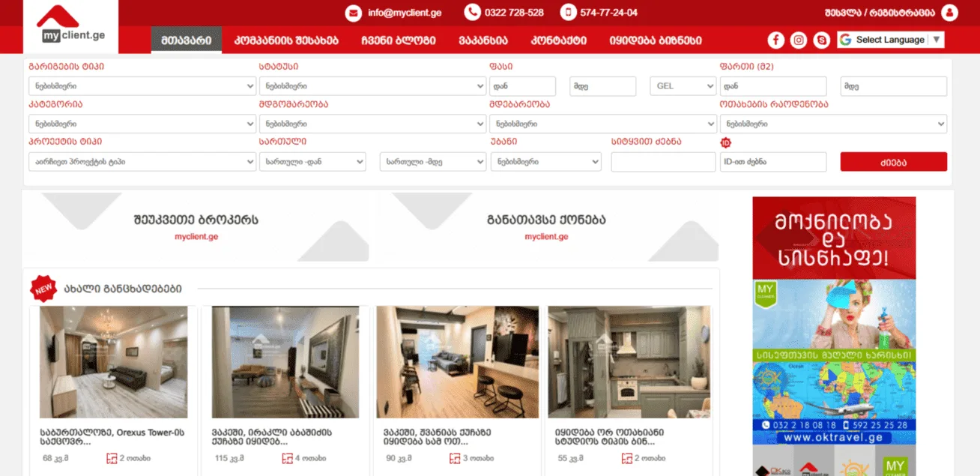
Task: Click the www.oktravel.ge travel ad banner
Action: coord(834,403)
